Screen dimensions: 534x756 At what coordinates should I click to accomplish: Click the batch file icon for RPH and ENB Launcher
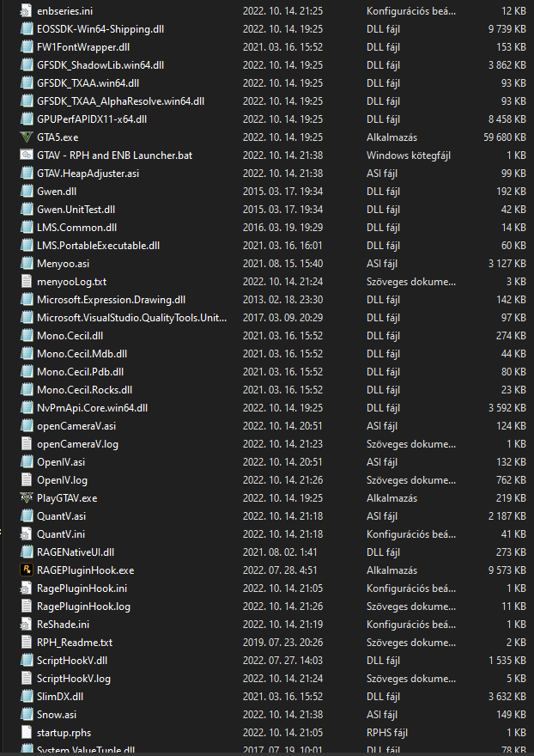coord(26,155)
